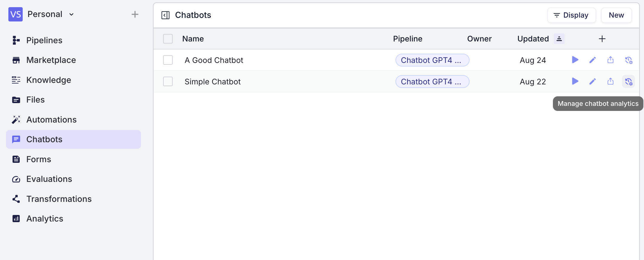The width and height of the screenshot is (644, 260).
Task: Open the Chatbot GPT4 pipeline badge
Action: (432, 60)
